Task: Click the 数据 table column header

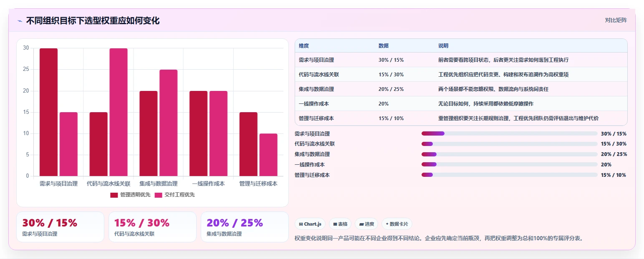Action: pyautogui.click(x=384, y=45)
